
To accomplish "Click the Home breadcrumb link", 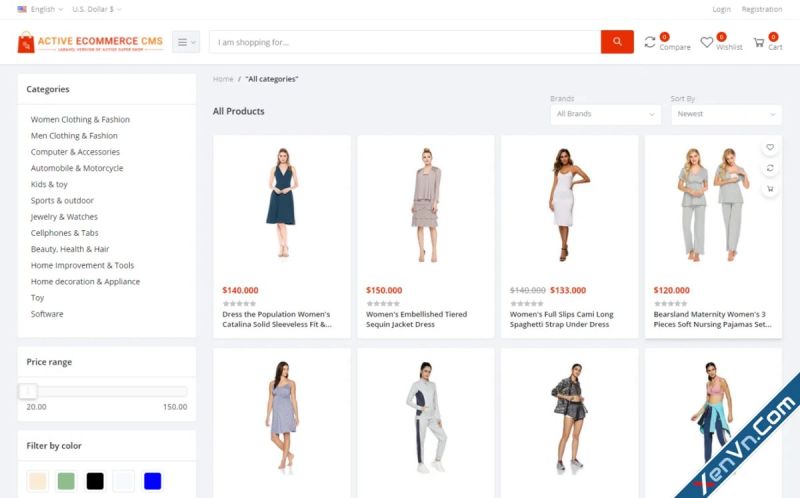I will (x=223, y=79).
